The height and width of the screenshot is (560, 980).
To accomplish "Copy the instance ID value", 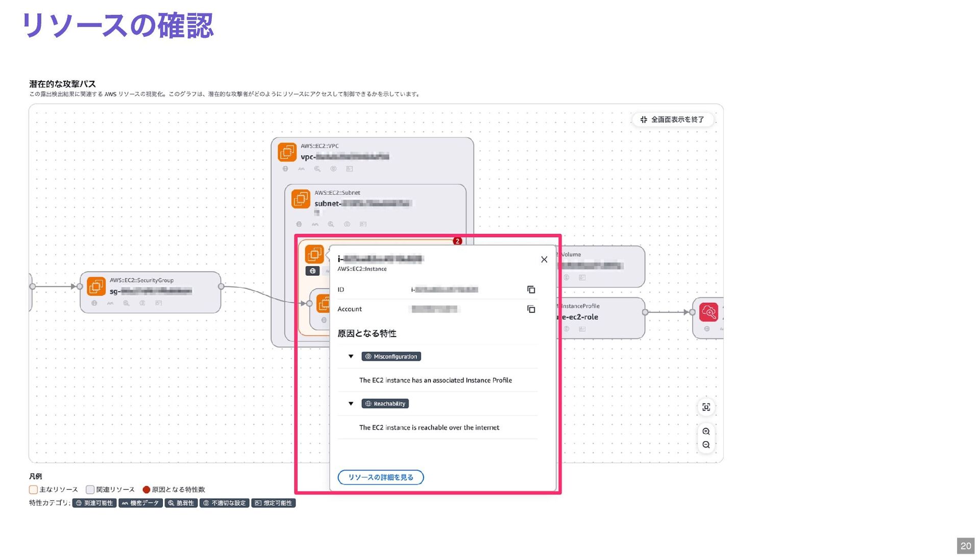I will pyautogui.click(x=531, y=289).
